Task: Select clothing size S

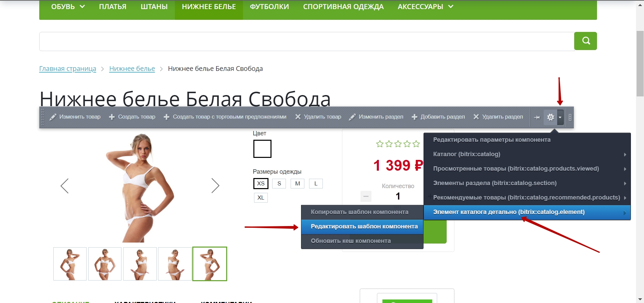Action: point(279,183)
